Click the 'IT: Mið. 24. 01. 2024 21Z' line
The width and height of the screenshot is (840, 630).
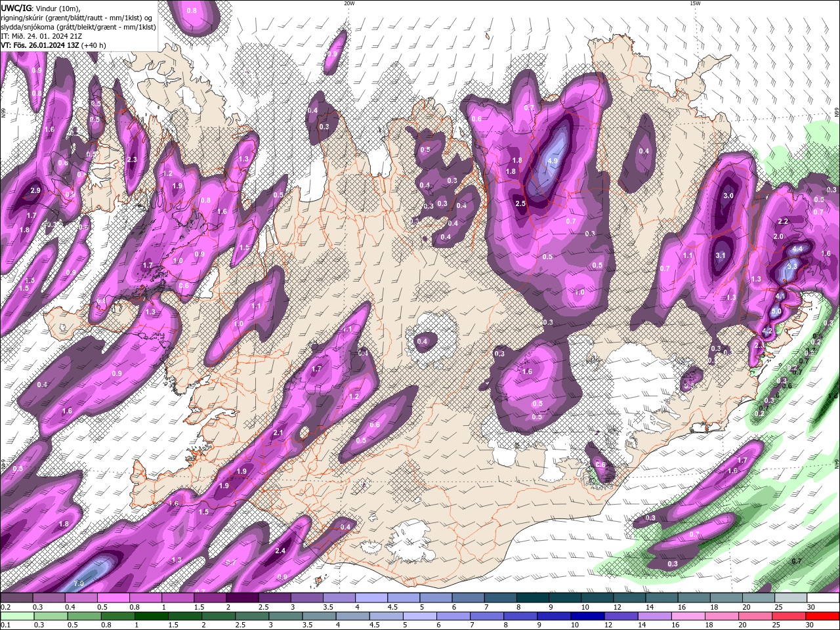click(42, 36)
